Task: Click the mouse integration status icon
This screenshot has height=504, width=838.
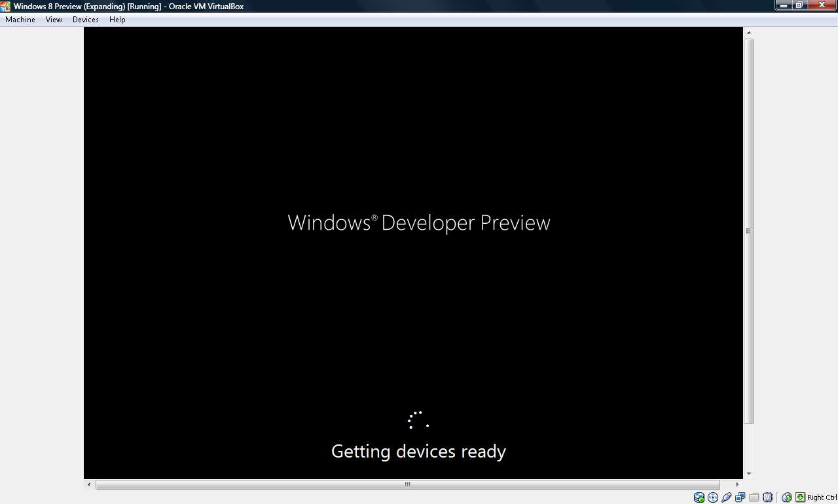Action: (787, 497)
